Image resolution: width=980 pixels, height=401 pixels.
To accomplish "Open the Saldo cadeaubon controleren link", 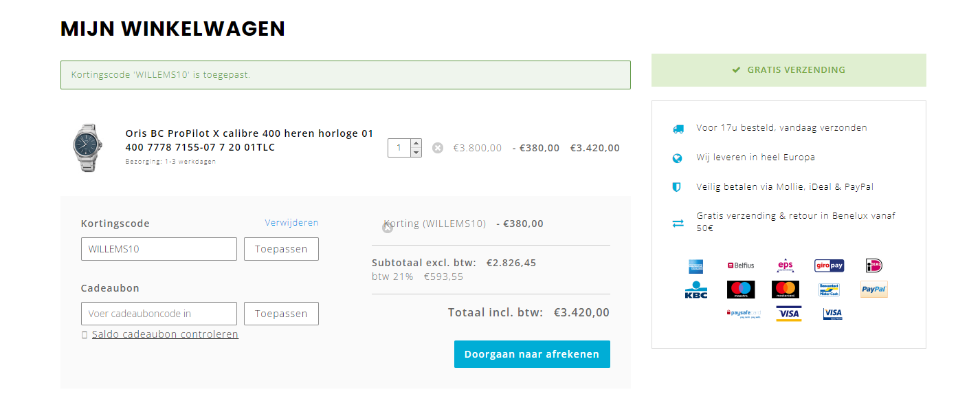I will [165, 334].
